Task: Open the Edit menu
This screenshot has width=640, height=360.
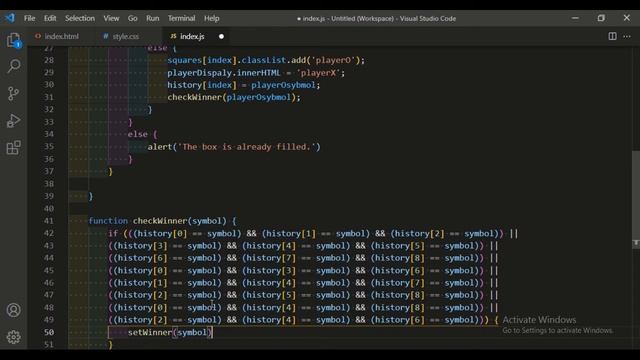Action: [50, 18]
